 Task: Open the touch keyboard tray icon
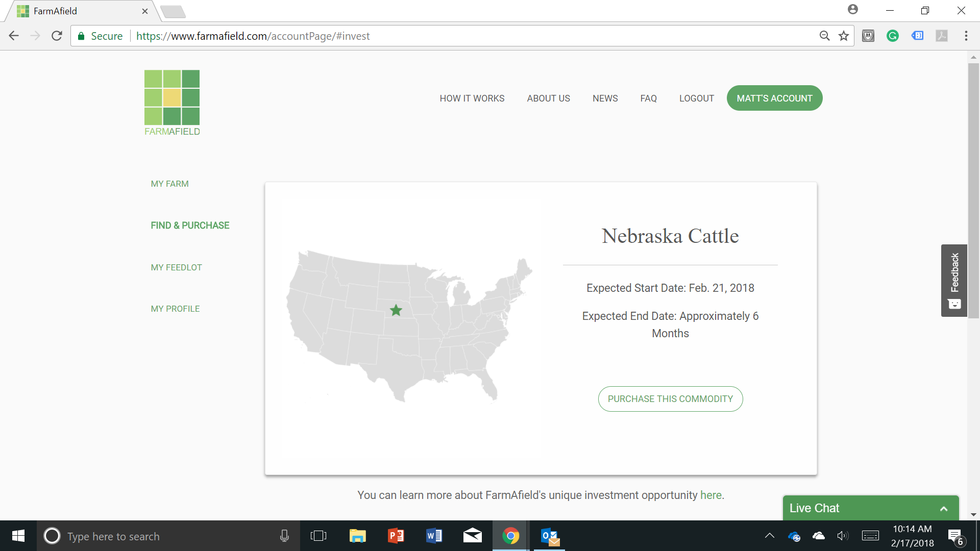tap(870, 536)
